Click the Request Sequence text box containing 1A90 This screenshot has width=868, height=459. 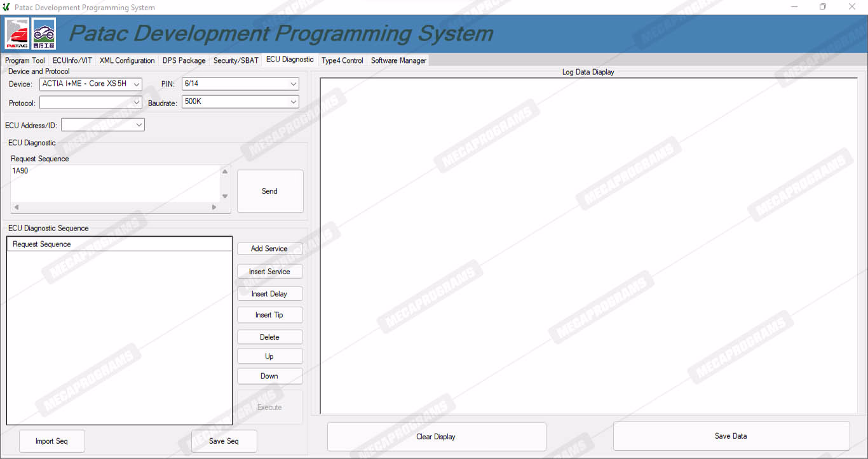[115, 183]
